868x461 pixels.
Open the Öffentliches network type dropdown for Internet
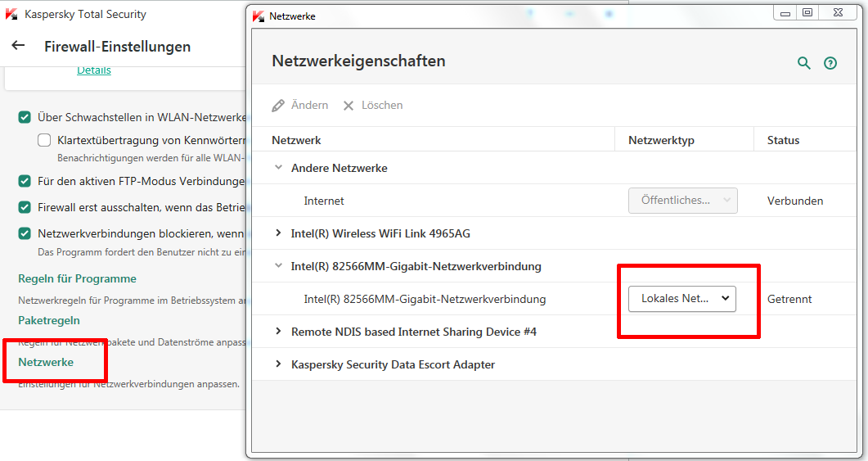coord(682,201)
